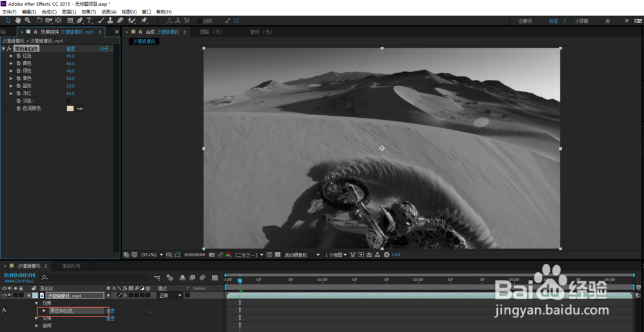644x332 pixels.
Task: Expand the 红色 property
Action: [11, 56]
